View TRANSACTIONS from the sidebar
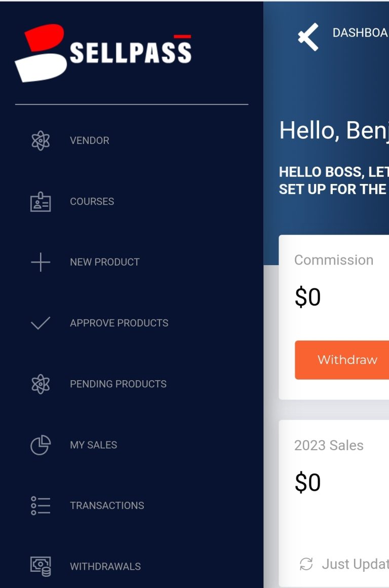 (x=107, y=505)
